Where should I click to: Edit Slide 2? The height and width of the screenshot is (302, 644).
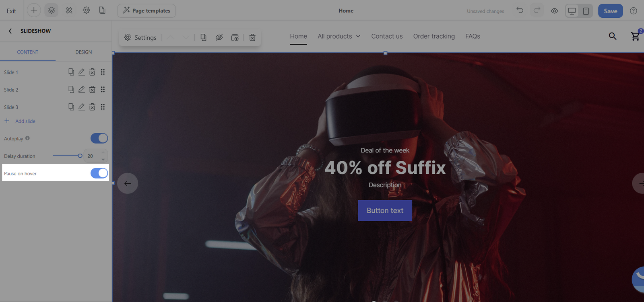(82, 89)
